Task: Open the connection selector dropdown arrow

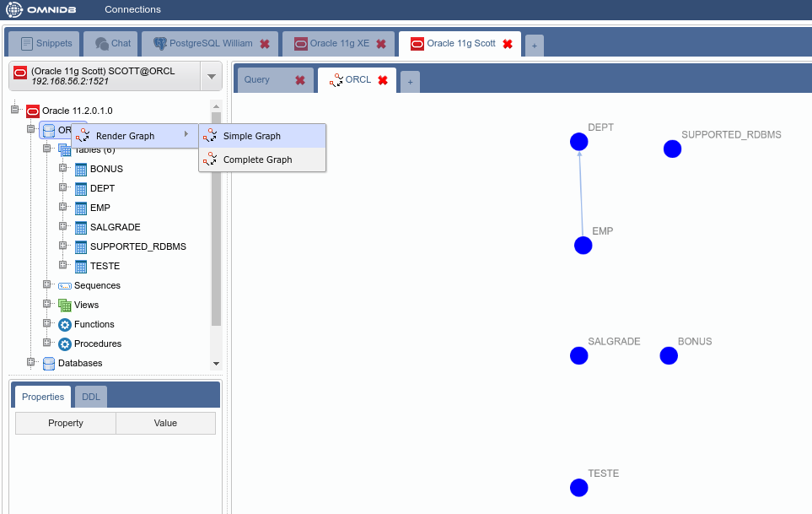Action: (210, 77)
